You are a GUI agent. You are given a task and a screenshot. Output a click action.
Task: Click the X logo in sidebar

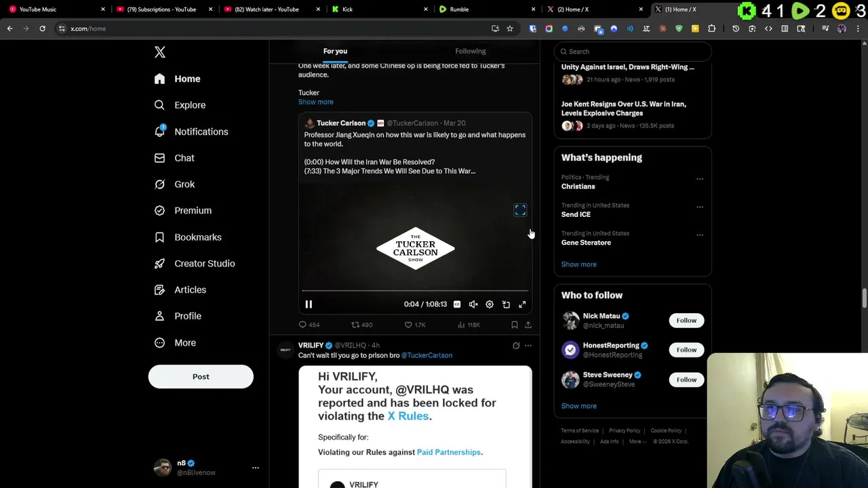click(x=159, y=52)
